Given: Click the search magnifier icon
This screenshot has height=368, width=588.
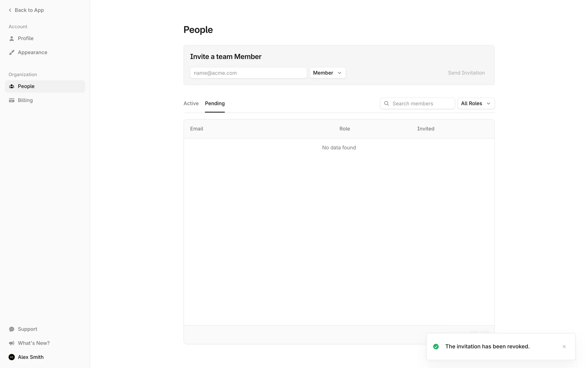Looking at the screenshot, I should [386, 104].
